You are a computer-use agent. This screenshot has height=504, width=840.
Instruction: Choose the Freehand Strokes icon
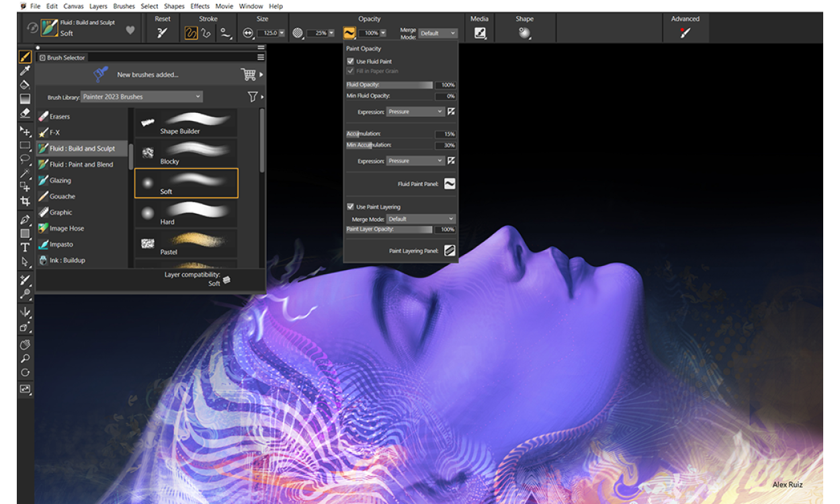[x=191, y=32]
